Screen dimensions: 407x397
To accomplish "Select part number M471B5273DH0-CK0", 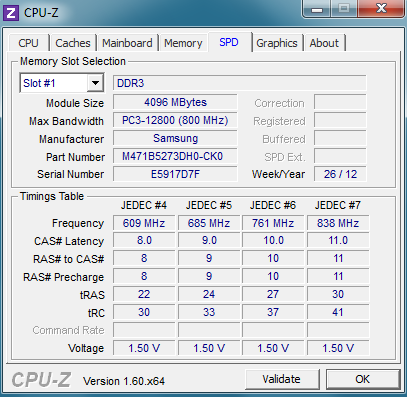I will (x=175, y=156).
